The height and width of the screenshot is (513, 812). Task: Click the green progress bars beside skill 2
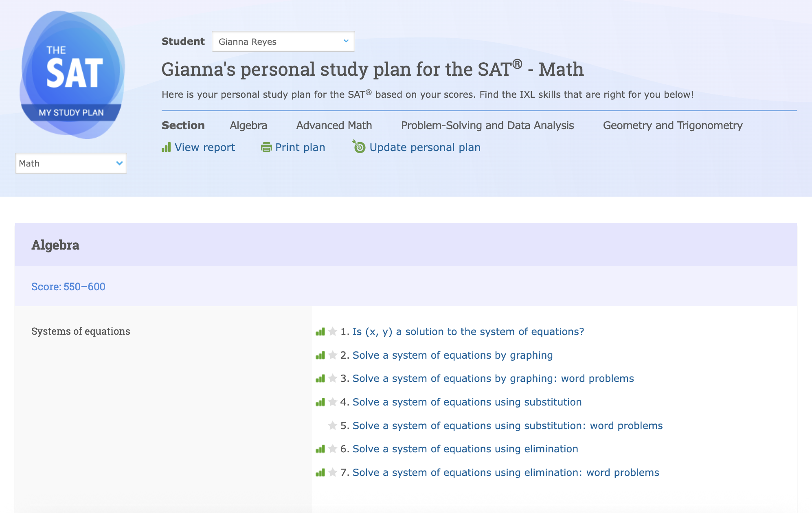coord(320,355)
